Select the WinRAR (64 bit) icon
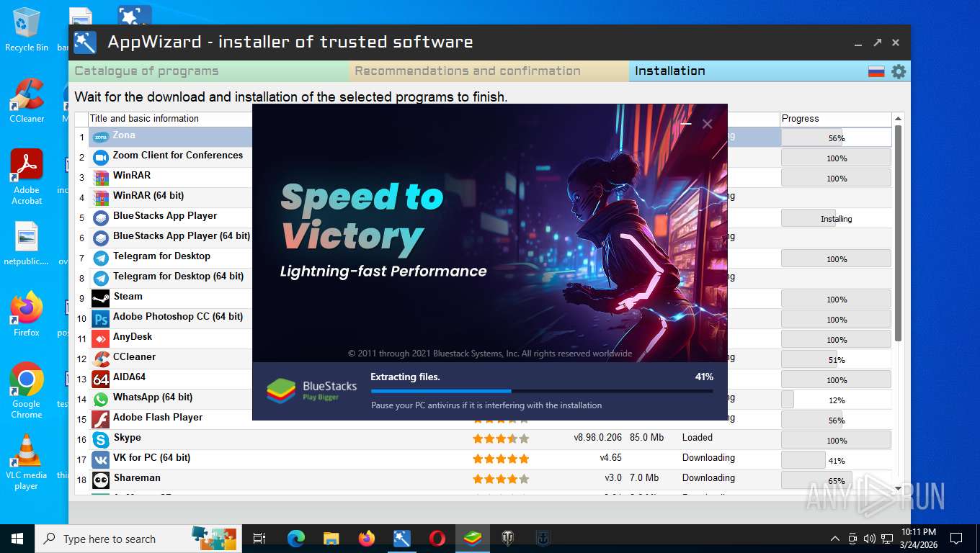This screenshot has height=553, width=980. coord(101,197)
